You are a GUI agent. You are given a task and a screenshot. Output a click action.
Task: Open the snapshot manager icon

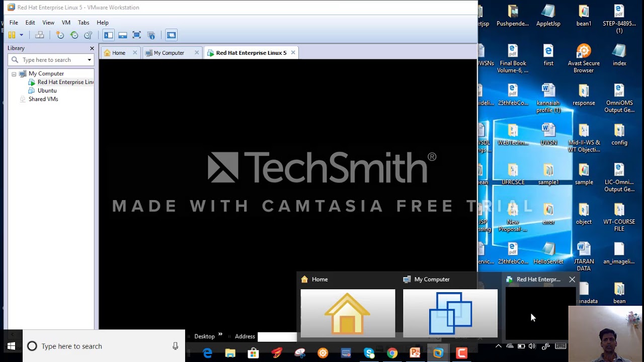89,35
